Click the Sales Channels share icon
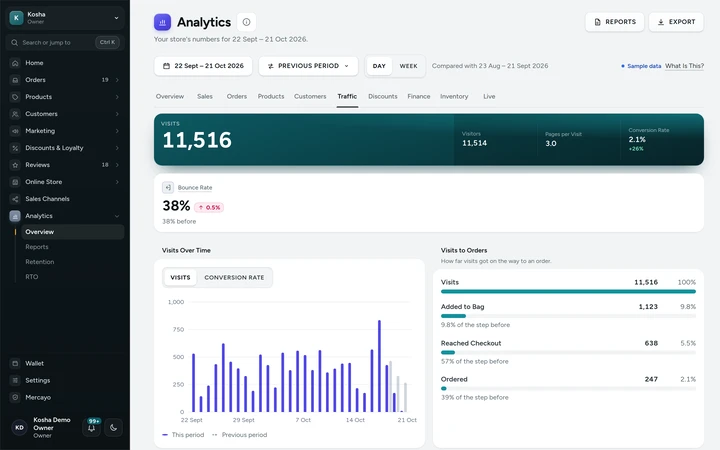 [15, 199]
